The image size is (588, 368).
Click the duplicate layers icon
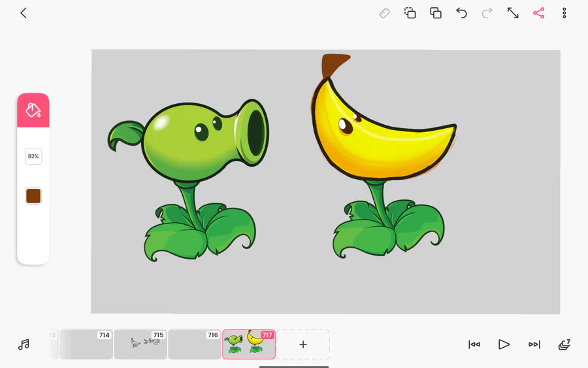click(436, 13)
